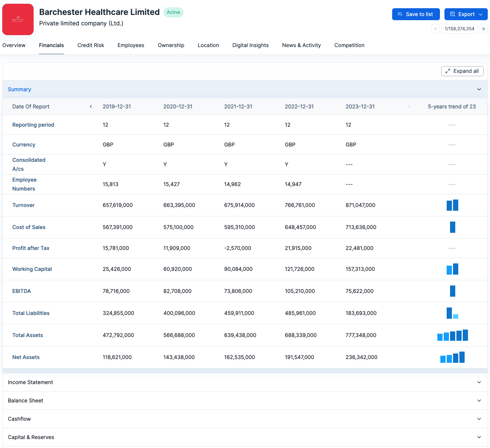Image resolution: width=490 pixels, height=448 pixels.
Task: Click the 2020-12-31 column header
Action: coord(178,106)
